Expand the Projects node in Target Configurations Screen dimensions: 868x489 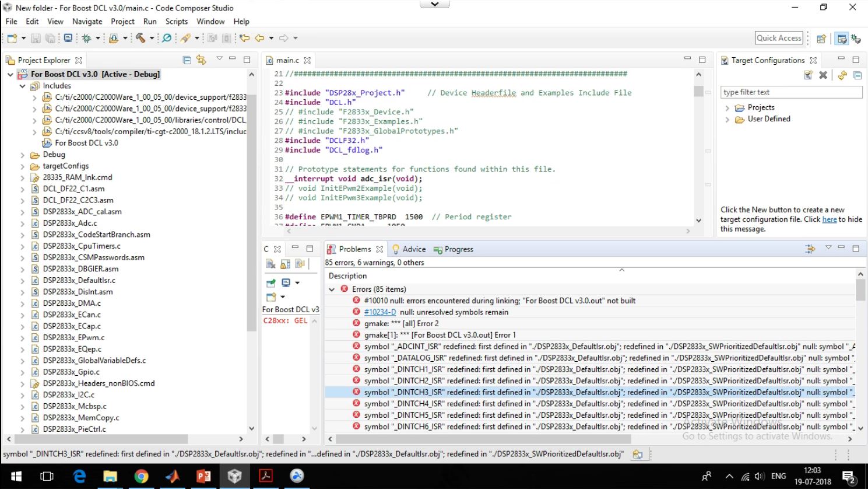tap(727, 108)
